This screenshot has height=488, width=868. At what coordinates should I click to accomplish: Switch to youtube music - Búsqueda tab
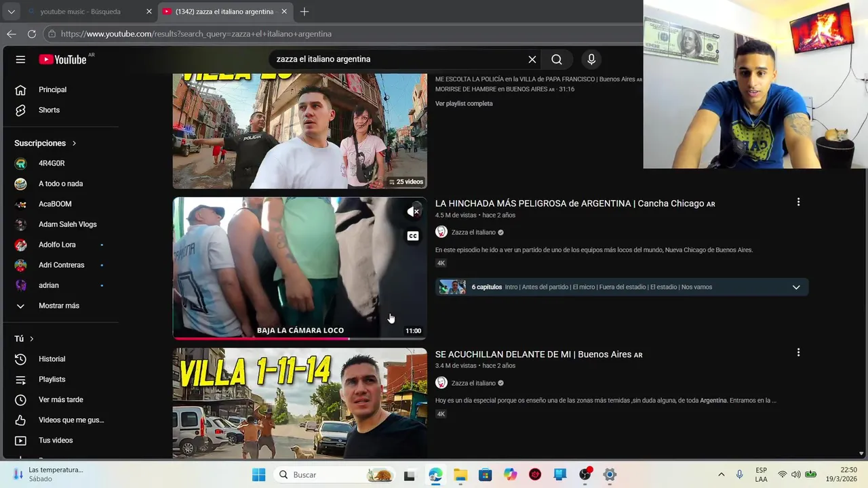(x=80, y=12)
